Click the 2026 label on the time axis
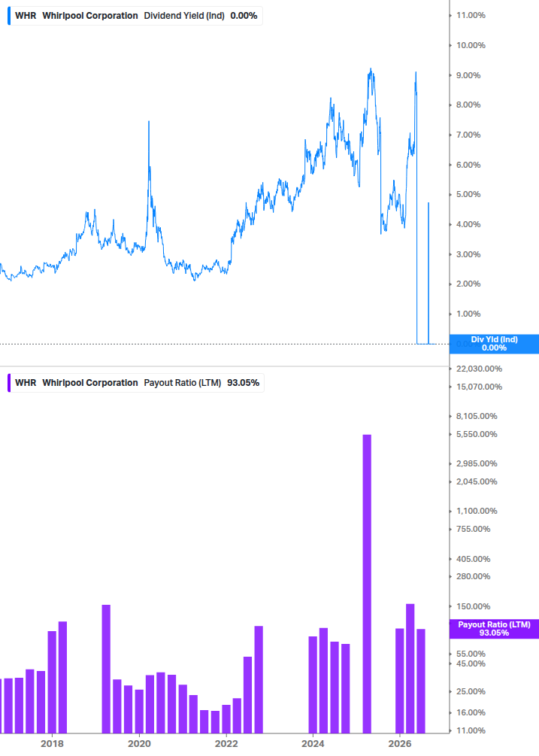 (x=400, y=744)
